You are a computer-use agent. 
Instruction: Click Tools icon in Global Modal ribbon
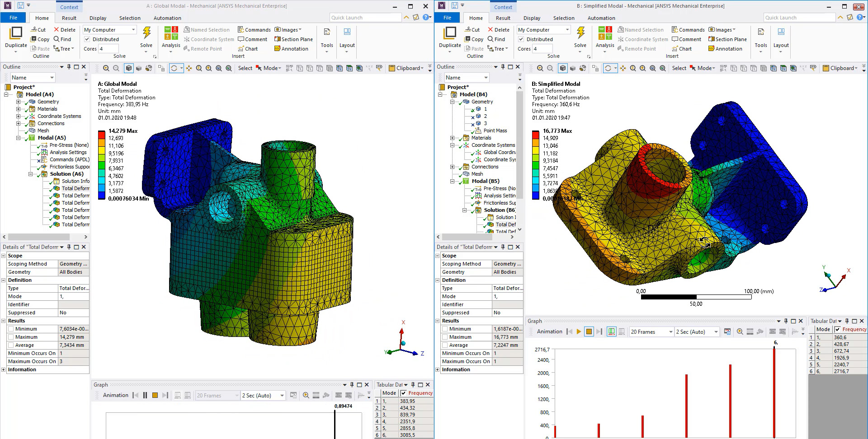click(327, 32)
